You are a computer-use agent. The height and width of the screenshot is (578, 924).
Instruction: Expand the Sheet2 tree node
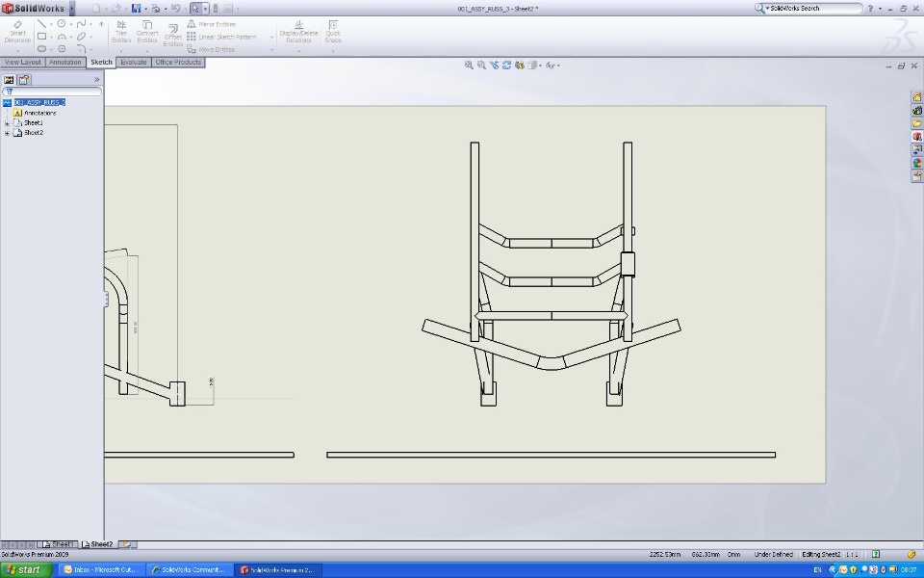pos(7,133)
